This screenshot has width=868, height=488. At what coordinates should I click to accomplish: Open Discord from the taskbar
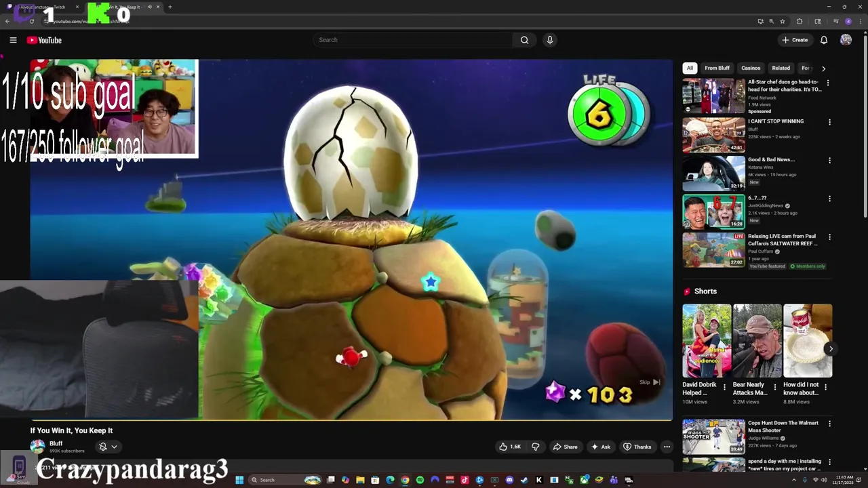coord(509,480)
